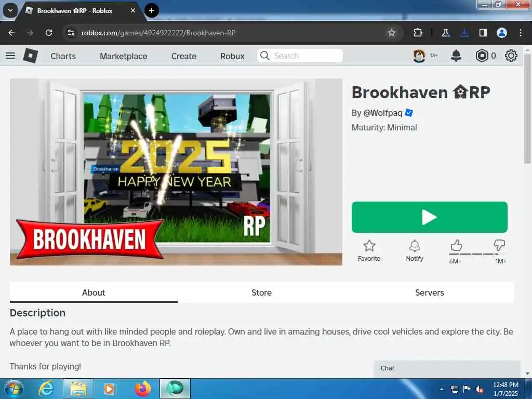Open the user avatar profile icon
Screen dimensions: 532x399
[419, 56]
